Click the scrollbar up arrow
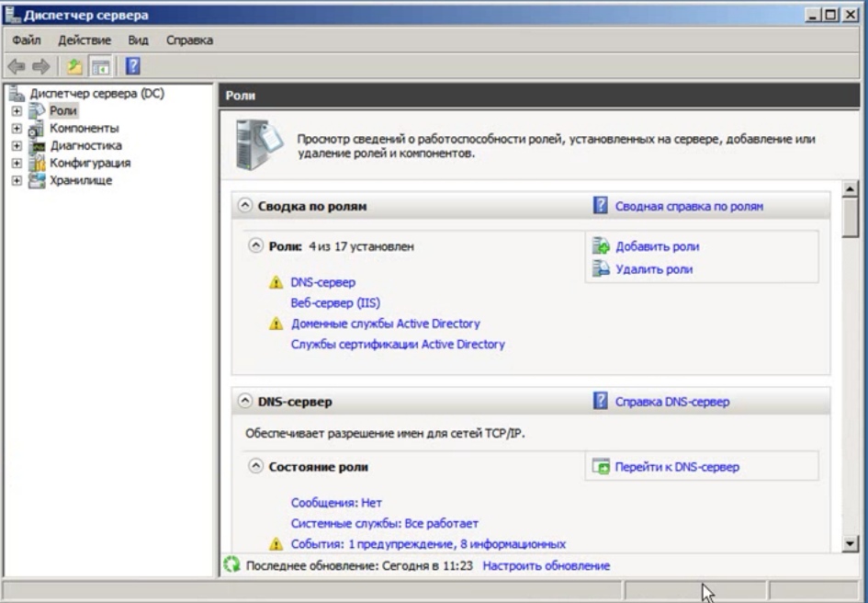The width and height of the screenshot is (868, 603). tap(850, 189)
